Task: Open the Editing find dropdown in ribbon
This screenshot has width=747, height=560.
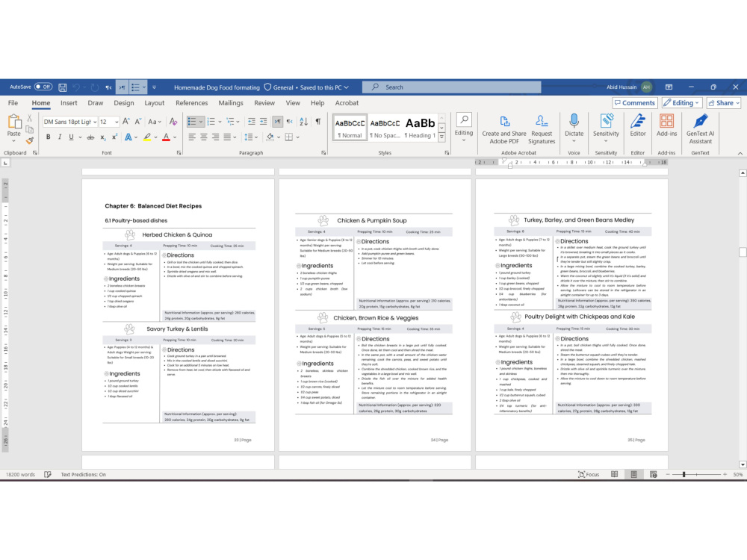Action: (464, 127)
